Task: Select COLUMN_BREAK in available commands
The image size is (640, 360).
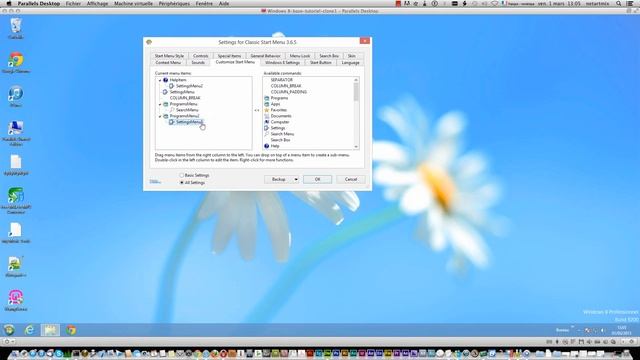Action: (286, 86)
